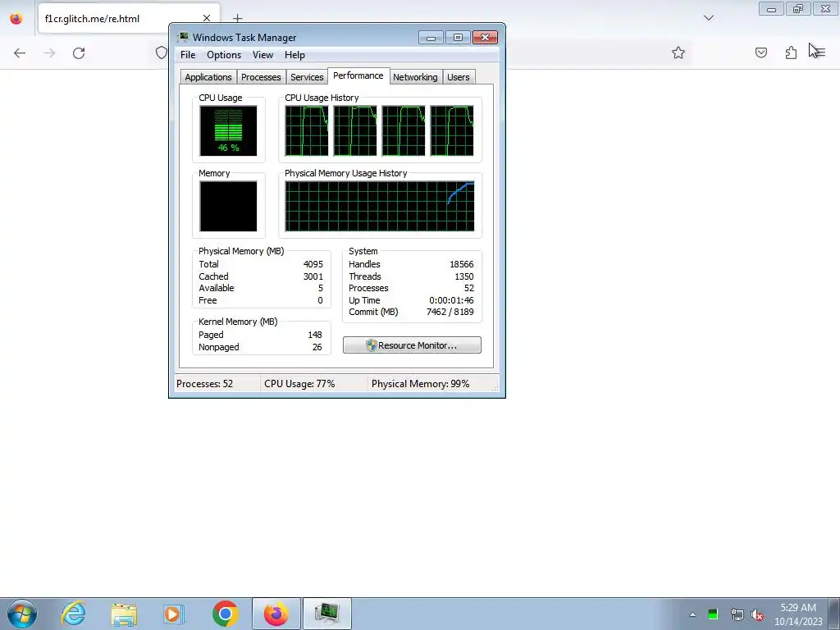Click status bar Physical Memory: 99%

(x=421, y=384)
